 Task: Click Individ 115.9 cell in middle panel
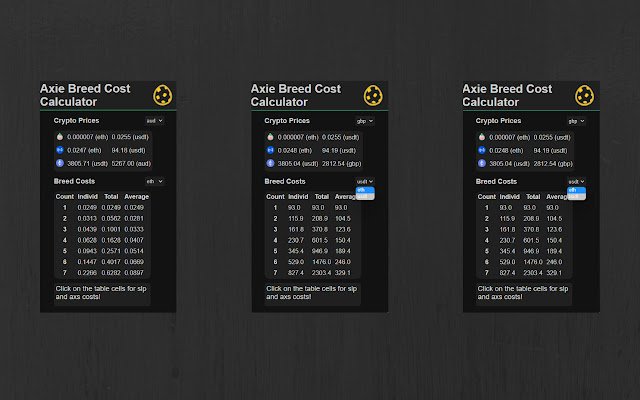coord(296,218)
